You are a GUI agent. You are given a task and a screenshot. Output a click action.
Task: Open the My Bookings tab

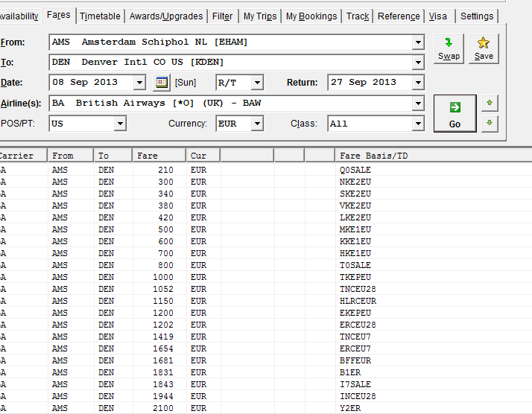pos(311,16)
